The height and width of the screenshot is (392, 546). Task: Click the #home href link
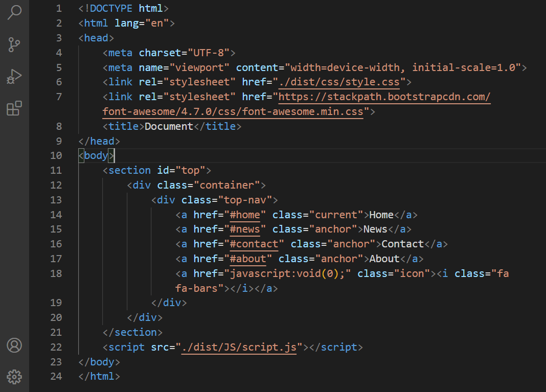pyautogui.click(x=245, y=215)
